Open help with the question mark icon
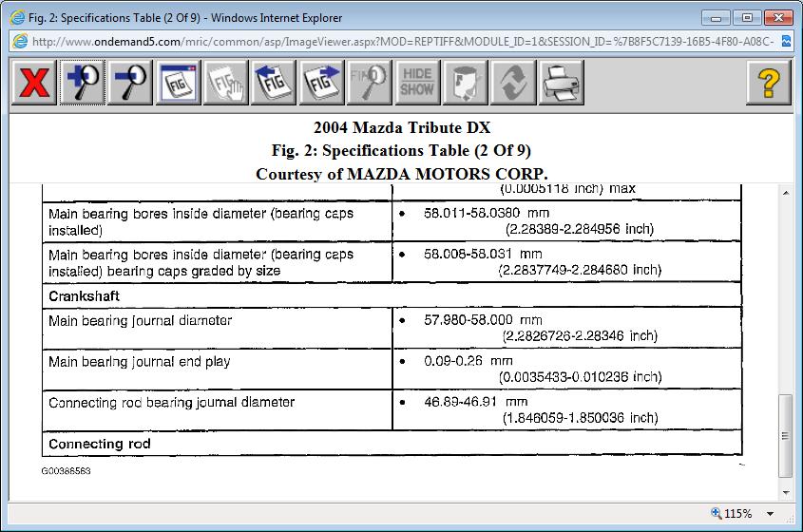 (768, 84)
